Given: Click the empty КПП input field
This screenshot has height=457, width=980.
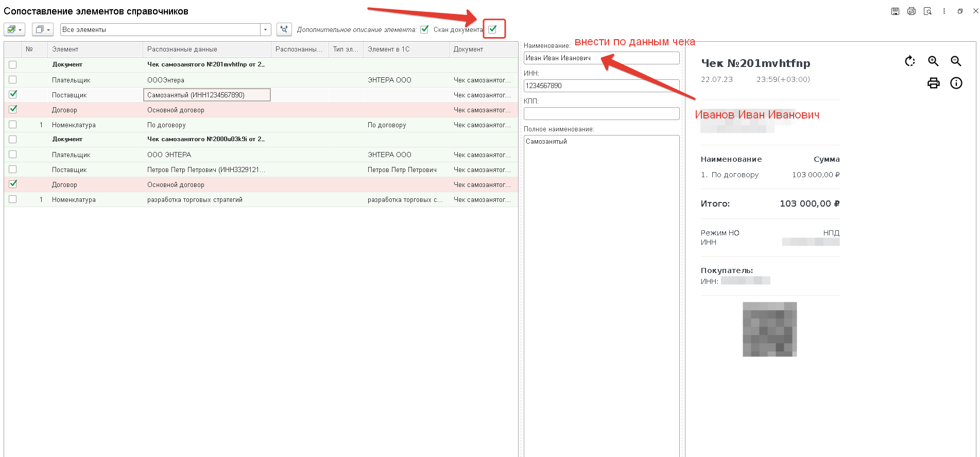Looking at the screenshot, I should pos(601,114).
